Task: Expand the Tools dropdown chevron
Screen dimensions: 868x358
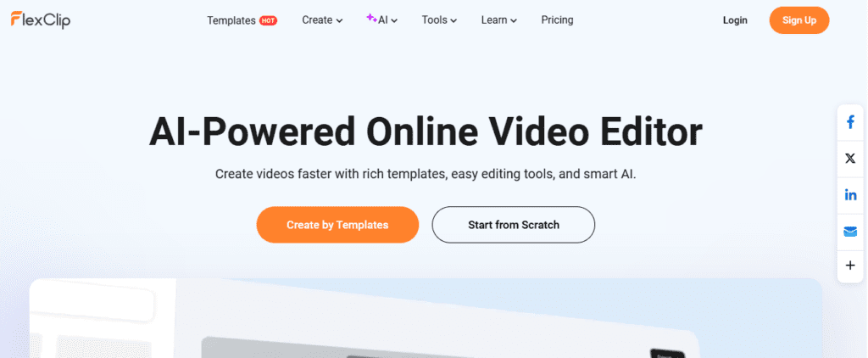Action: point(453,21)
